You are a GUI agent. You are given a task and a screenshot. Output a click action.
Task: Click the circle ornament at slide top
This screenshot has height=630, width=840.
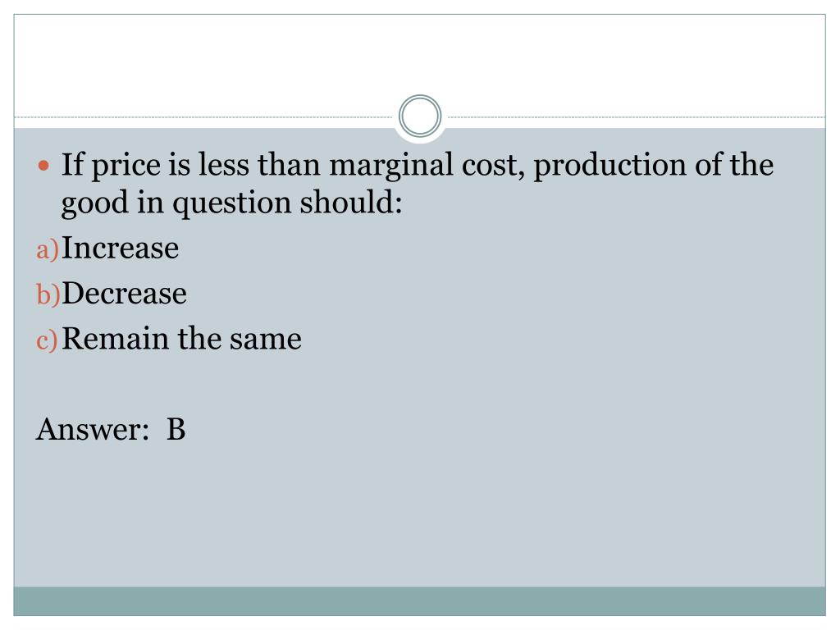[x=420, y=116]
